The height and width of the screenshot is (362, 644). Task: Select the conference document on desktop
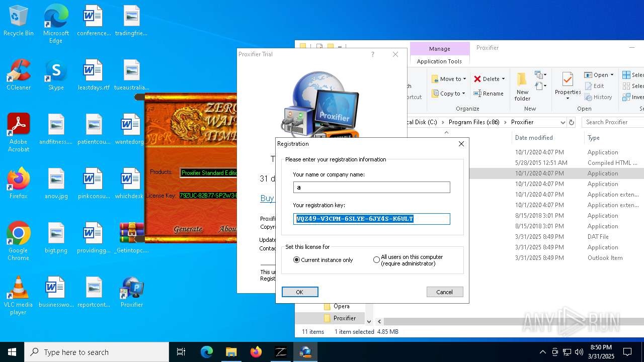point(94,21)
